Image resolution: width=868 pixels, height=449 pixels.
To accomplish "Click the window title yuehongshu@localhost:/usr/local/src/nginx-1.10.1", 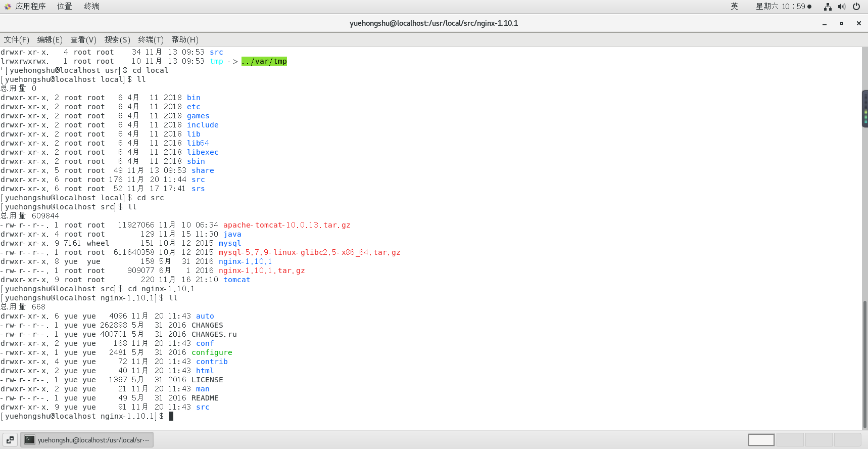I will [x=433, y=23].
